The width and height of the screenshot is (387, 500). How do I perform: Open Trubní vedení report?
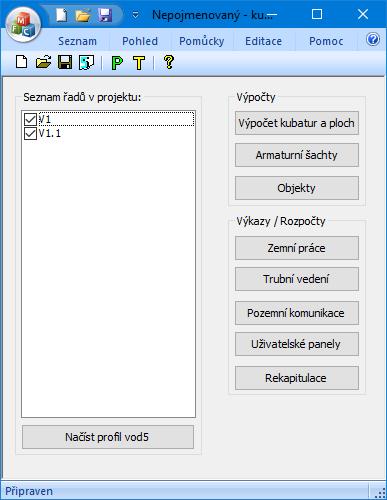click(297, 279)
